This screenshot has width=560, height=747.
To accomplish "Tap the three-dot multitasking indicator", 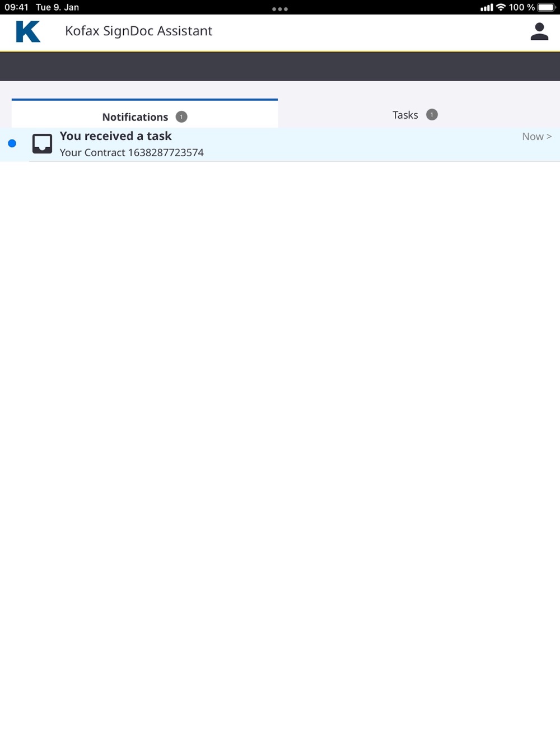I will point(280,9).
